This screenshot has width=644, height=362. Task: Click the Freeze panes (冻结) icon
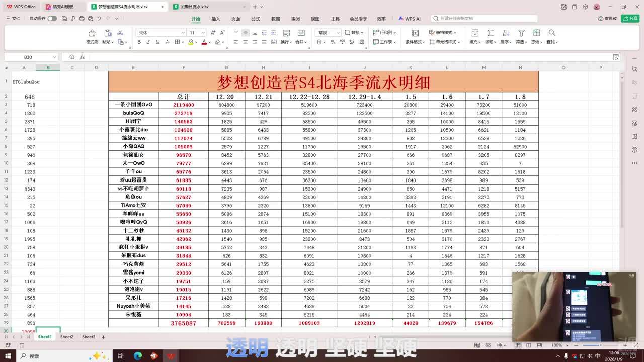coord(536,33)
